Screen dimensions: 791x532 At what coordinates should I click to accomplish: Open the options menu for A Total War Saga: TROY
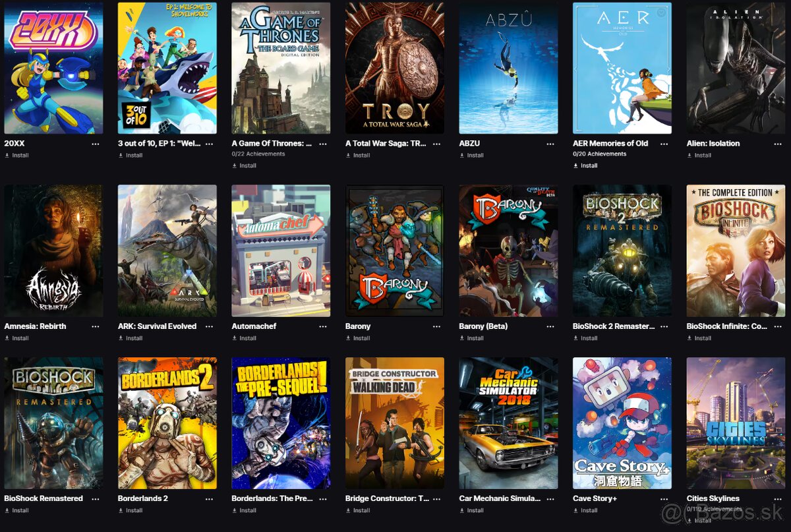(x=436, y=143)
